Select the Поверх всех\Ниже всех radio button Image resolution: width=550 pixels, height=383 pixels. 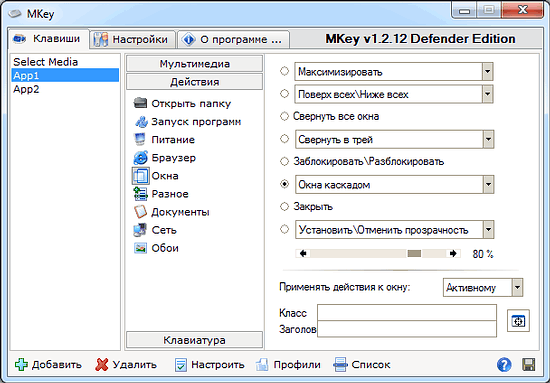pos(284,94)
